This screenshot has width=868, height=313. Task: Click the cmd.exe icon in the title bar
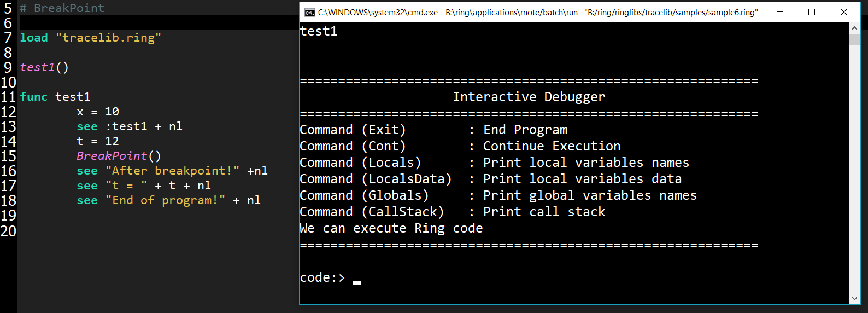pos(309,13)
